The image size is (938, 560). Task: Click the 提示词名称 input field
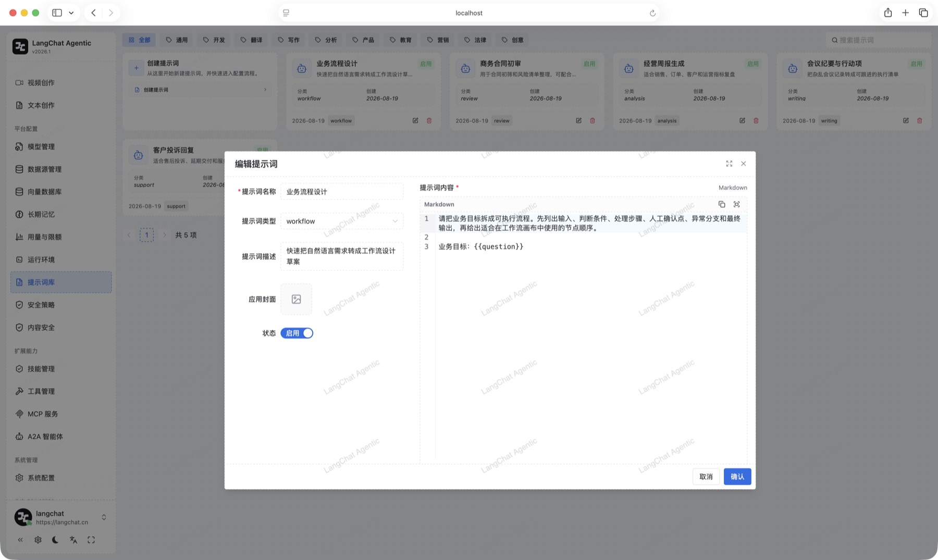[x=342, y=192]
